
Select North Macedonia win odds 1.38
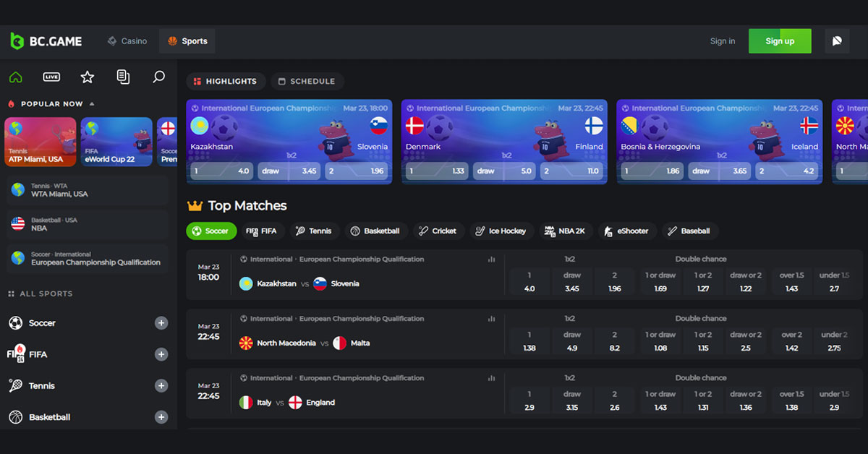pos(529,341)
